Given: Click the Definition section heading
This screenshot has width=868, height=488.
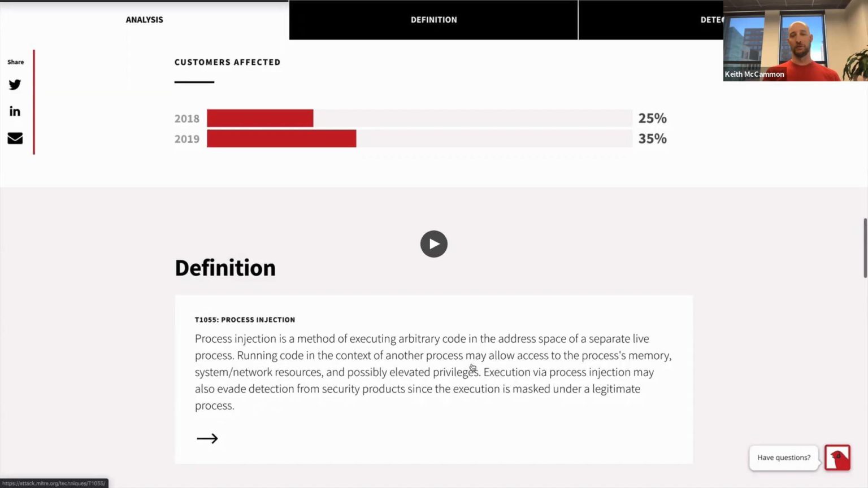Looking at the screenshot, I should point(225,268).
